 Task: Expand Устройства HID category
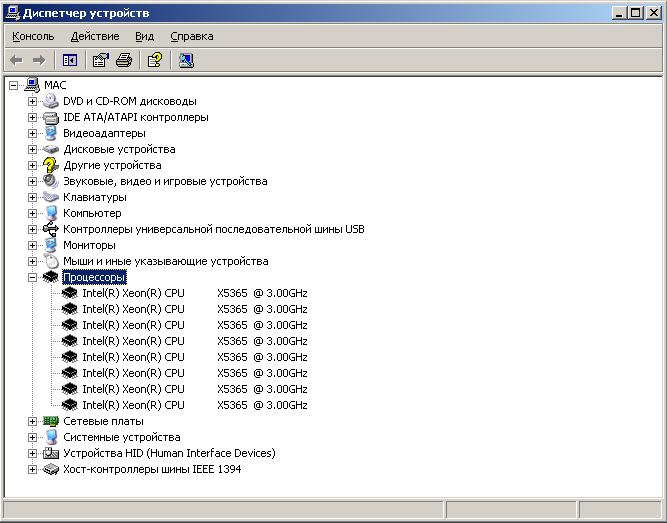coord(32,453)
